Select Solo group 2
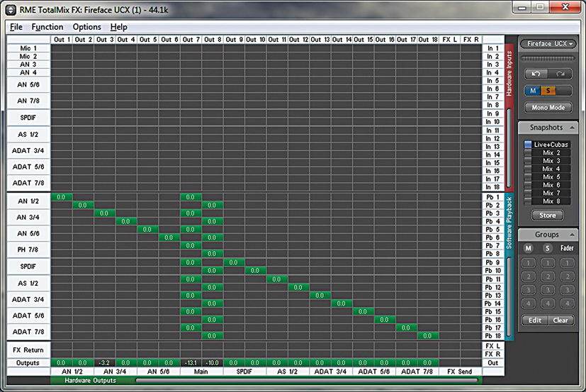Viewport: 586px width, 392px height. coord(548,276)
